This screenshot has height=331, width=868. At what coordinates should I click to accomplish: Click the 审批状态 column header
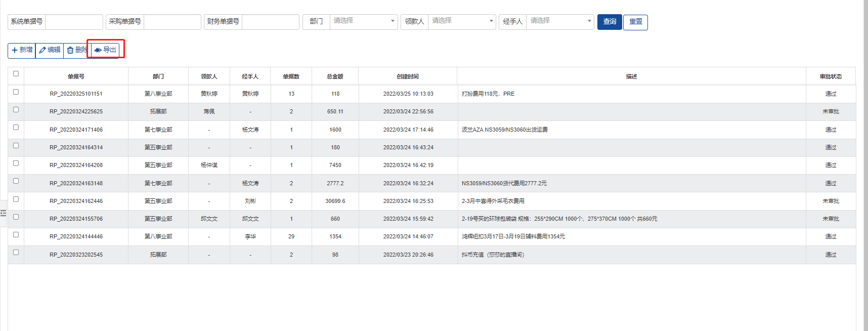(831, 76)
